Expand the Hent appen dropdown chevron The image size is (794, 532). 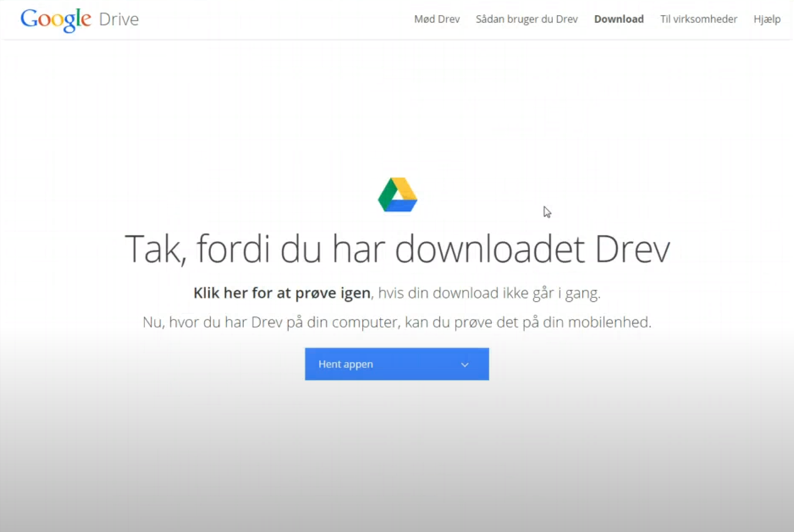[x=464, y=365]
